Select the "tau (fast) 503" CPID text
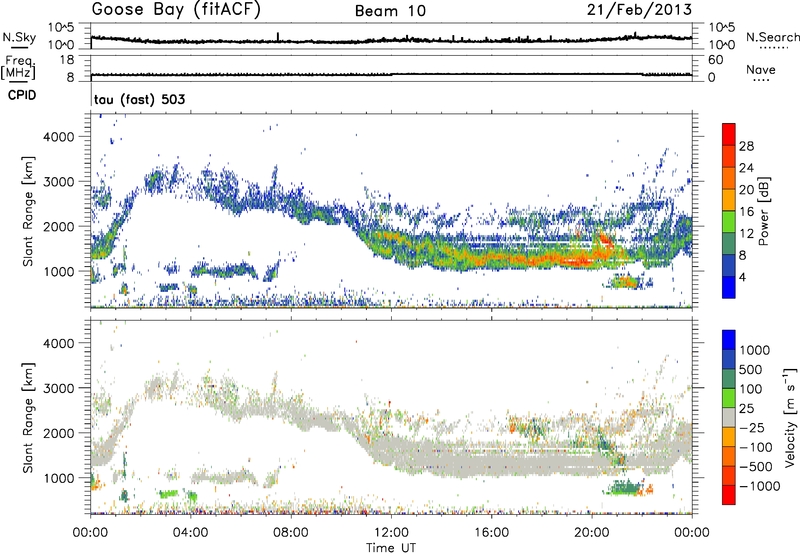The height and width of the screenshot is (554, 800). tap(139, 99)
